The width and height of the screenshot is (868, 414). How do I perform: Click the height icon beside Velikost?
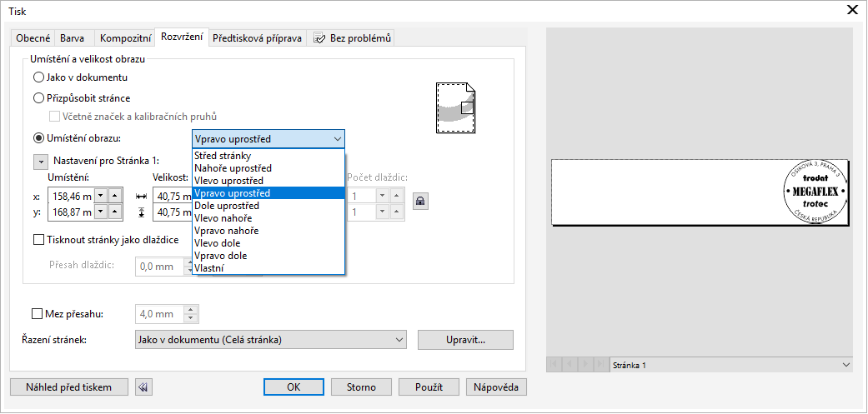click(x=140, y=212)
